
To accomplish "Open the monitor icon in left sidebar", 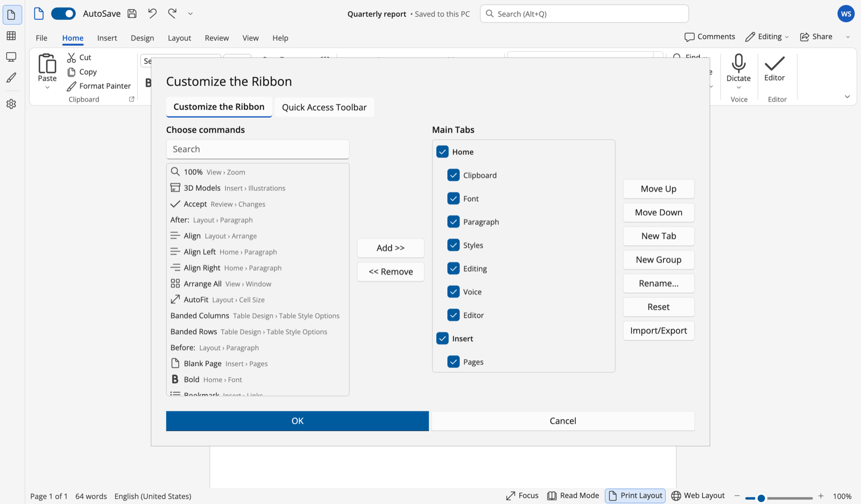I will point(11,57).
